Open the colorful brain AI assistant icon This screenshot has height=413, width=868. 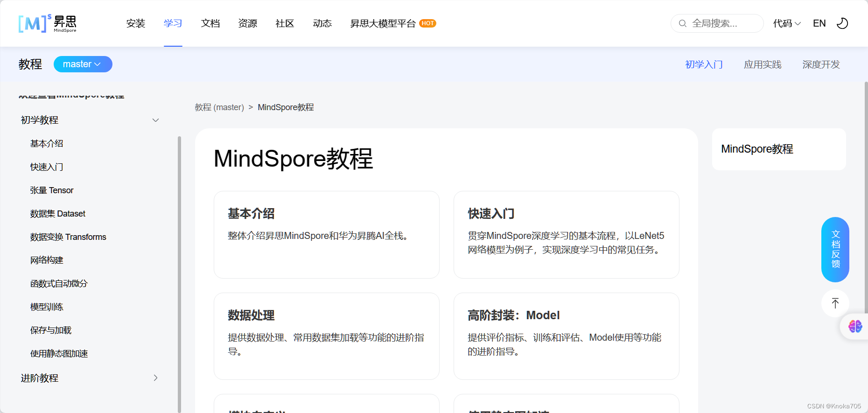(855, 326)
